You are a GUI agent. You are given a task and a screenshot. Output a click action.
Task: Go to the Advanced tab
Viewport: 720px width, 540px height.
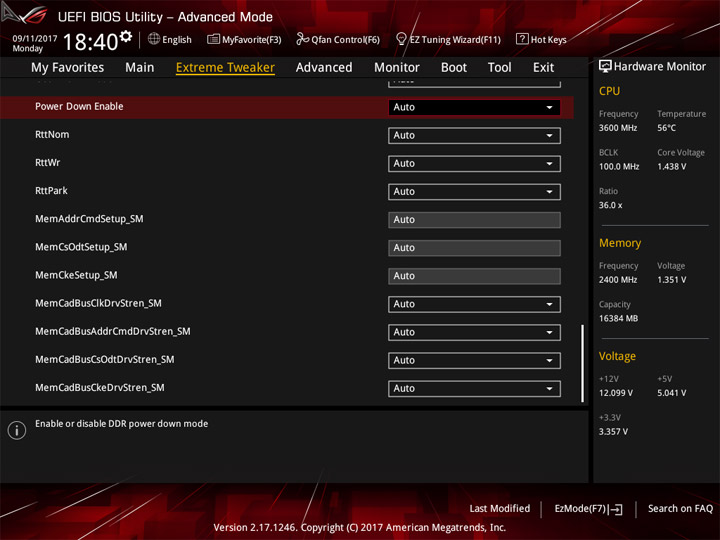pyautogui.click(x=324, y=68)
